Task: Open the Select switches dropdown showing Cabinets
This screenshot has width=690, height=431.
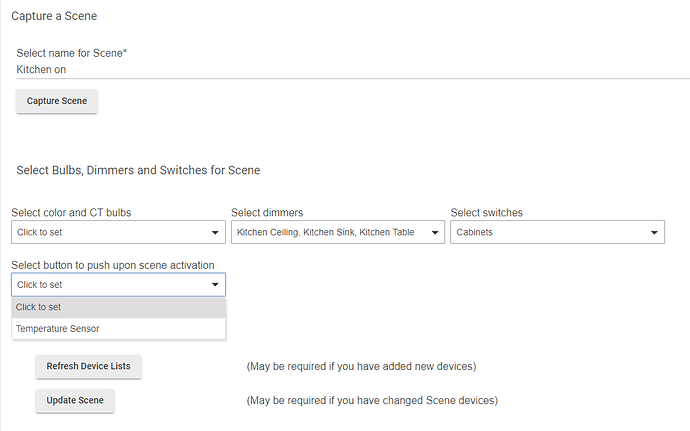Action: tap(557, 232)
